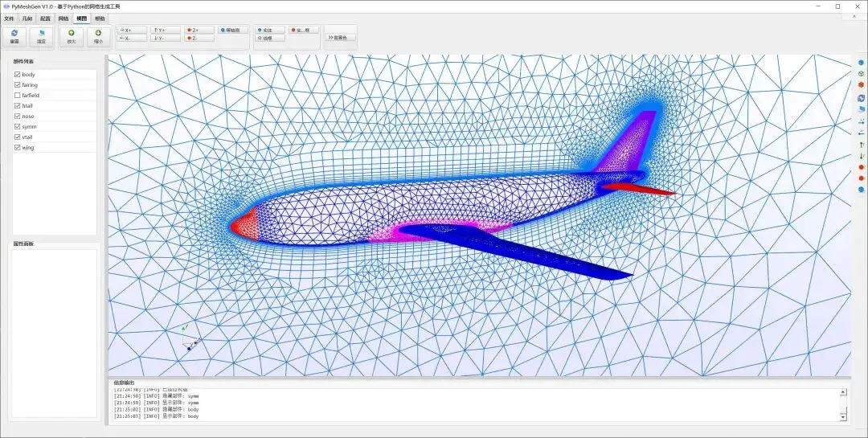
Task: Click the blue wing mesh in viewport
Action: click(x=531, y=252)
